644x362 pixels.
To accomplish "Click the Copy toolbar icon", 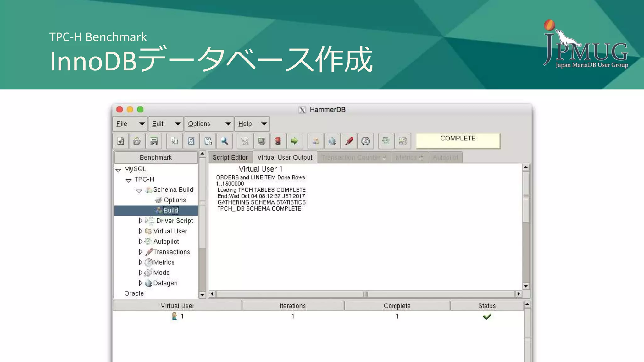I will click(175, 141).
